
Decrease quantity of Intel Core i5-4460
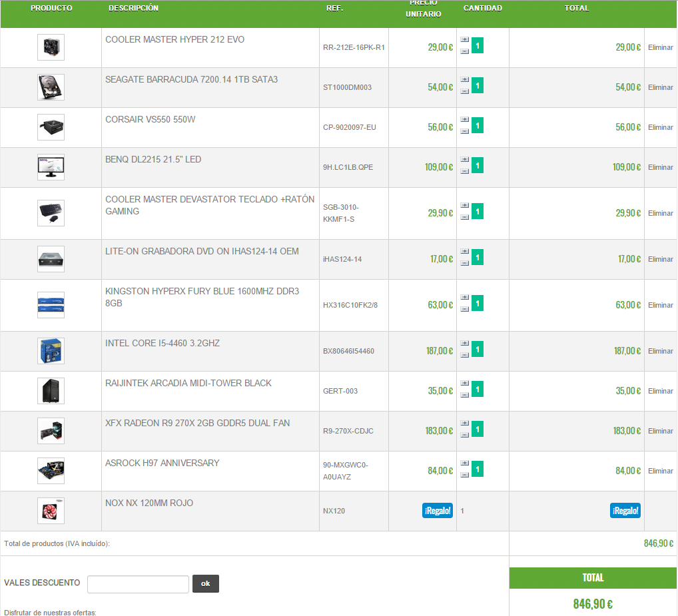tap(464, 356)
